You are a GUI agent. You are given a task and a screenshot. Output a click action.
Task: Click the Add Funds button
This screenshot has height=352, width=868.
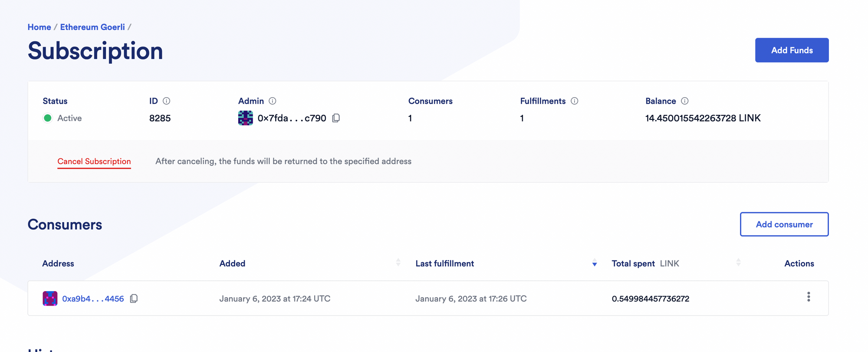pyautogui.click(x=792, y=50)
